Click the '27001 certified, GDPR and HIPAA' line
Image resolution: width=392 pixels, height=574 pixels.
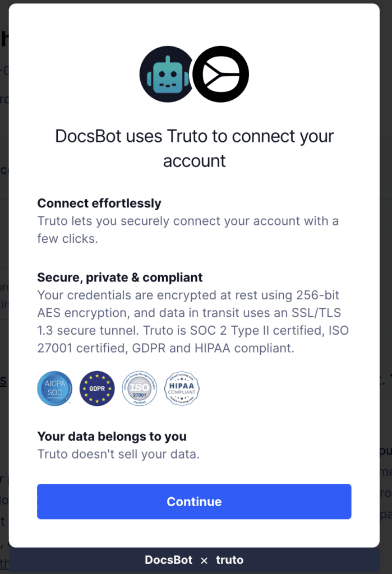click(x=166, y=349)
